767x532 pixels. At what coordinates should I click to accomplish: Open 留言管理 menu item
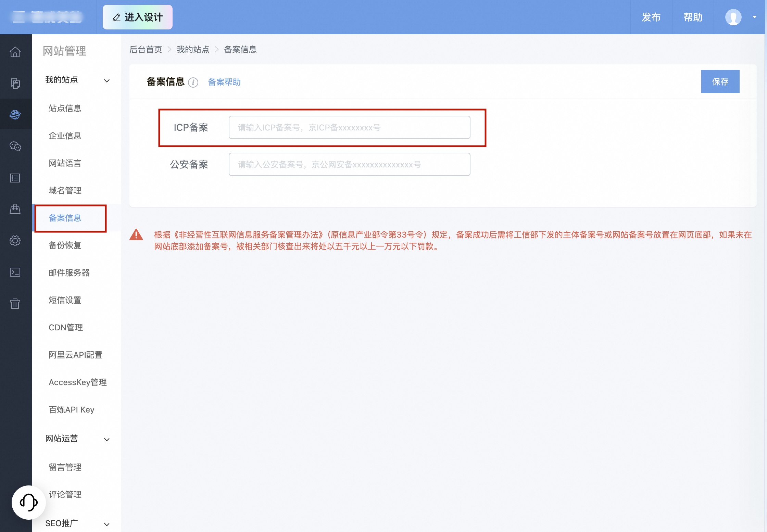[x=65, y=467]
